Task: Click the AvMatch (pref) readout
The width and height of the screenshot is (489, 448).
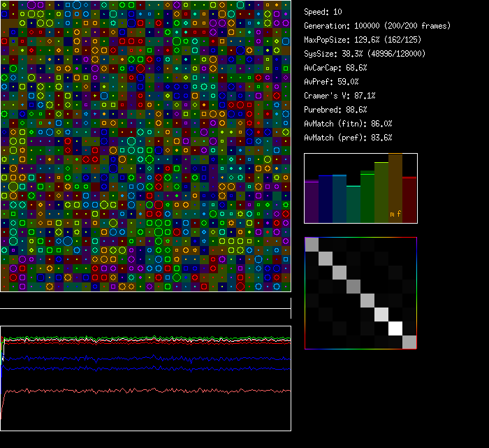Action: [348, 138]
